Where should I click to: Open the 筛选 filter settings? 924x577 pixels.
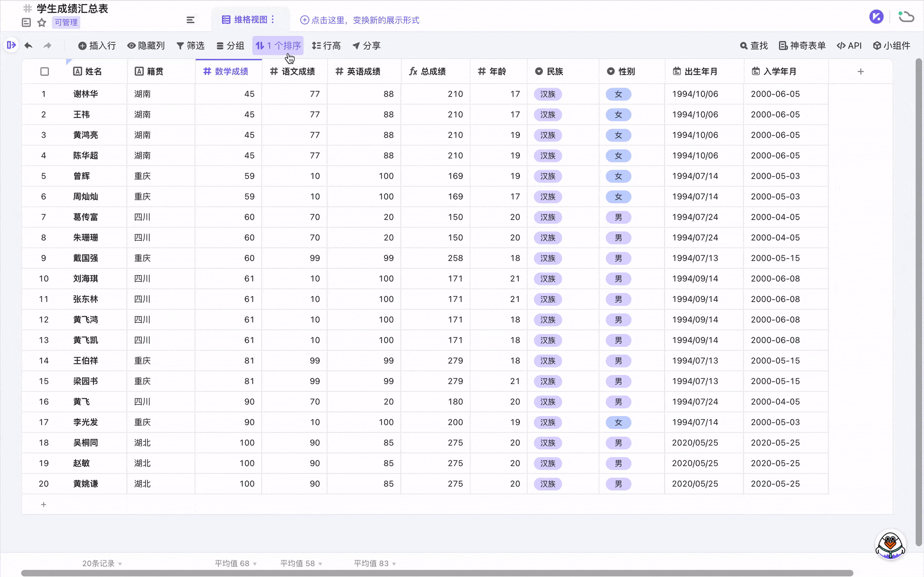(x=190, y=46)
